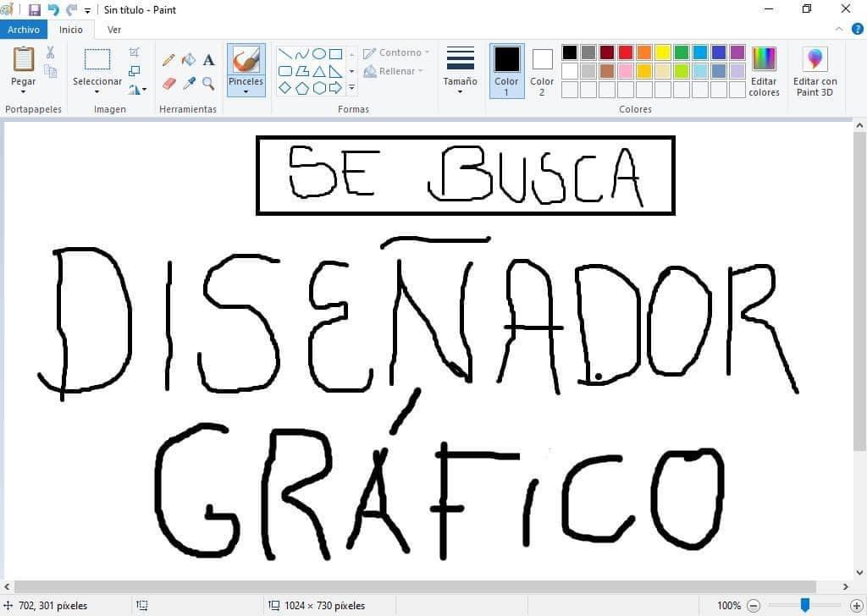Screen dimensions: 867x616
Task: Pick the green color swatch
Action: click(682, 52)
